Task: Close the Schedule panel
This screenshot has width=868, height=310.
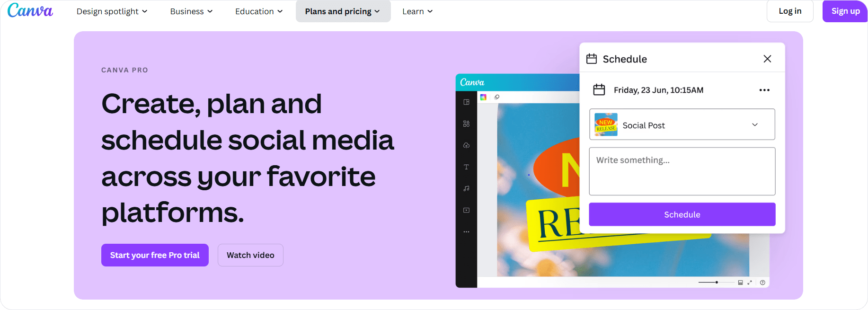Action: click(767, 59)
